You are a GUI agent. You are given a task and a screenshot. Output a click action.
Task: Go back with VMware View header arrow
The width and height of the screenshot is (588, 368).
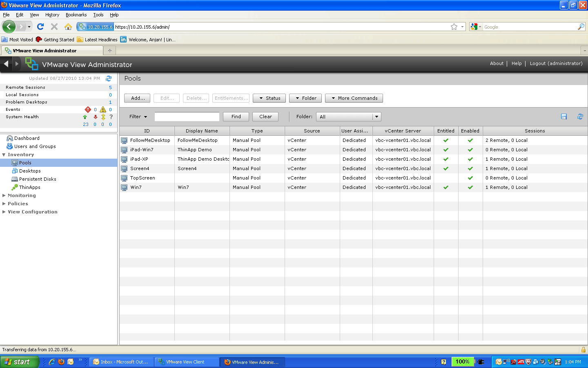tap(6, 64)
